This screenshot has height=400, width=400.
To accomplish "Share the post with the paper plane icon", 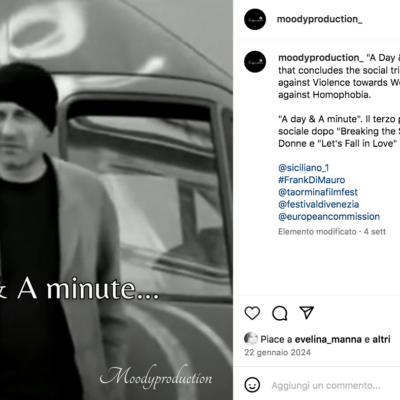I will [x=307, y=313].
